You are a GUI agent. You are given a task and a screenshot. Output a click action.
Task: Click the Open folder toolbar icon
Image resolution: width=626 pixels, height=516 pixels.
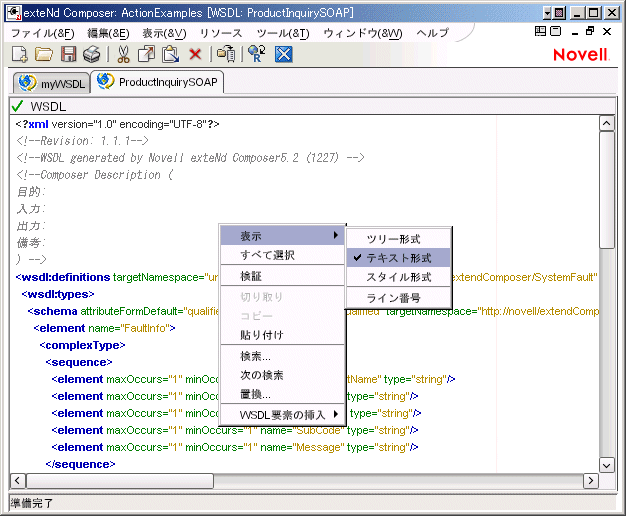click(x=44, y=54)
